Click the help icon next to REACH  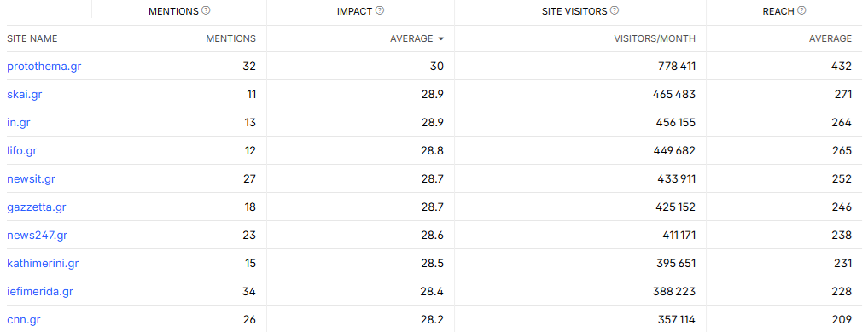801,10
